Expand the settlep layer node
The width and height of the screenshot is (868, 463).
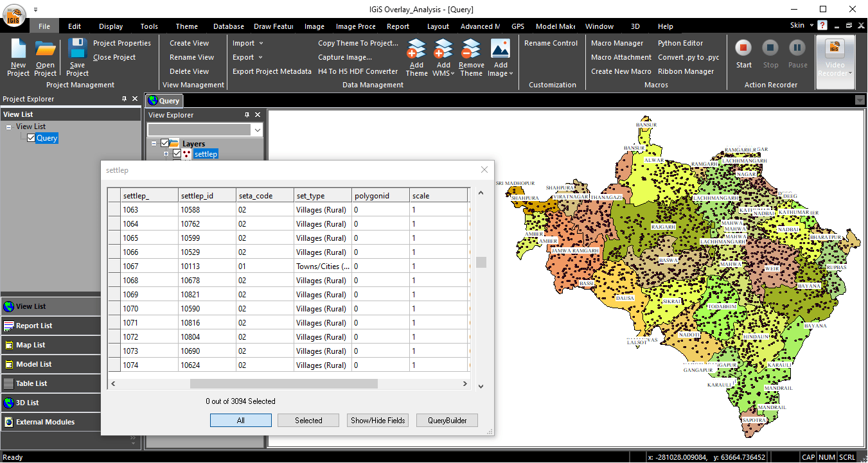tap(166, 154)
